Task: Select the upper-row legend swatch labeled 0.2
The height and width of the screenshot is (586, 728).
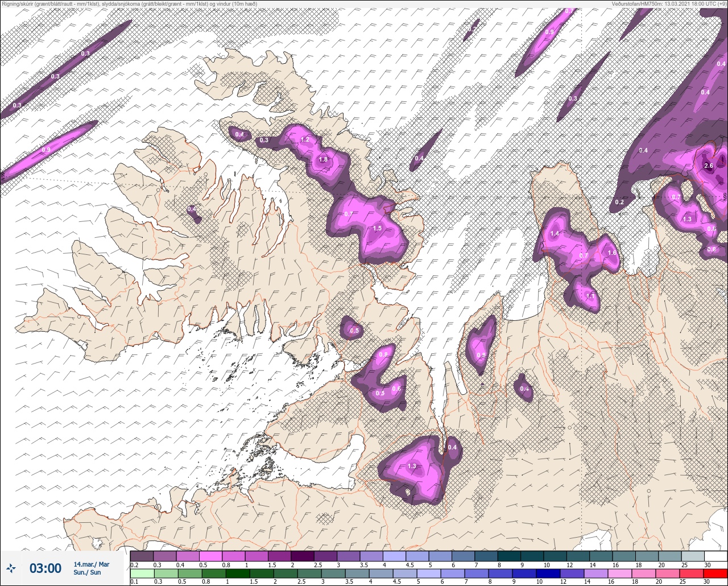Action: pyautogui.click(x=142, y=556)
